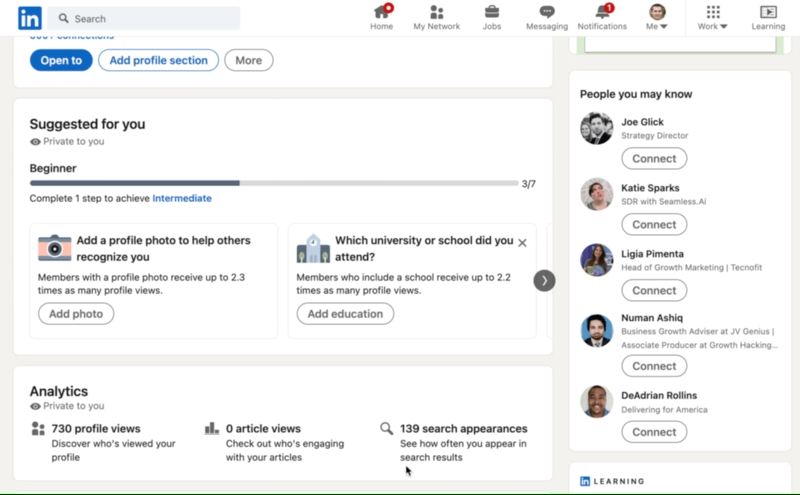The height and width of the screenshot is (495, 800).
Task: Connect with Katie Sparks
Action: [x=654, y=225]
